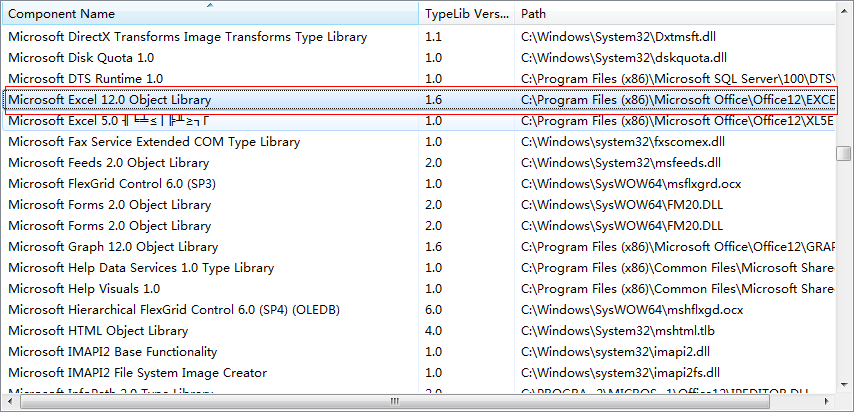Select Microsoft Graph 12.0 Object Library
The image size is (854, 412).
click(x=113, y=247)
